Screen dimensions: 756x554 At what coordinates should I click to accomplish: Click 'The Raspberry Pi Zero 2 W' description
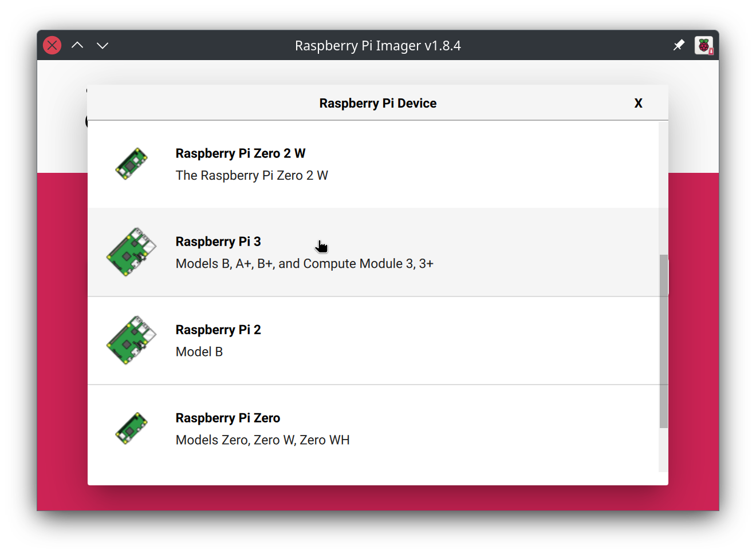(x=252, y=176)
